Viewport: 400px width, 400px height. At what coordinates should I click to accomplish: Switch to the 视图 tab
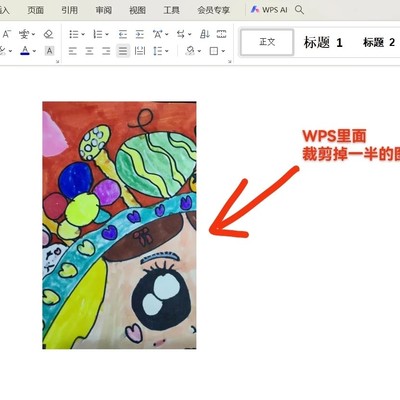pos(137,10)
